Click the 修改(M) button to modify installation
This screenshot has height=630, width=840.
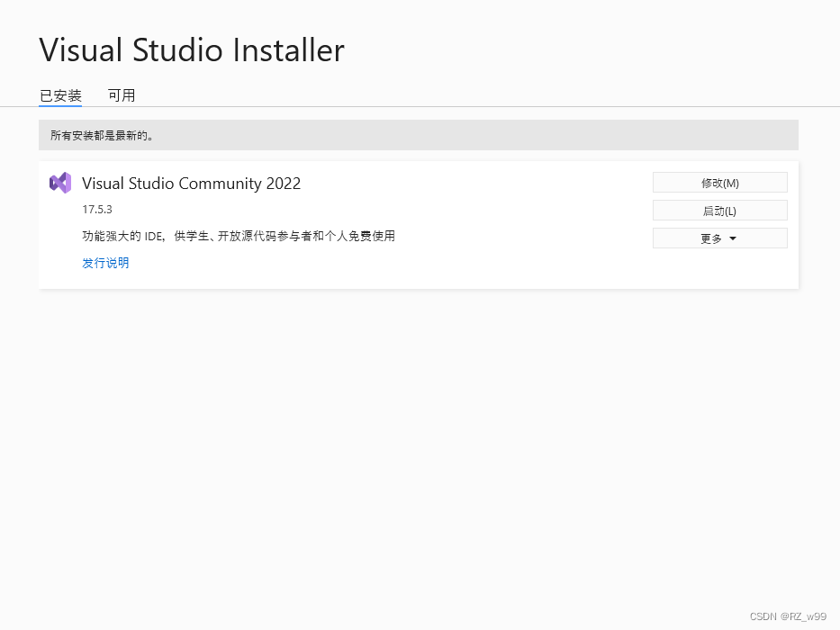(x=719, y=182)
